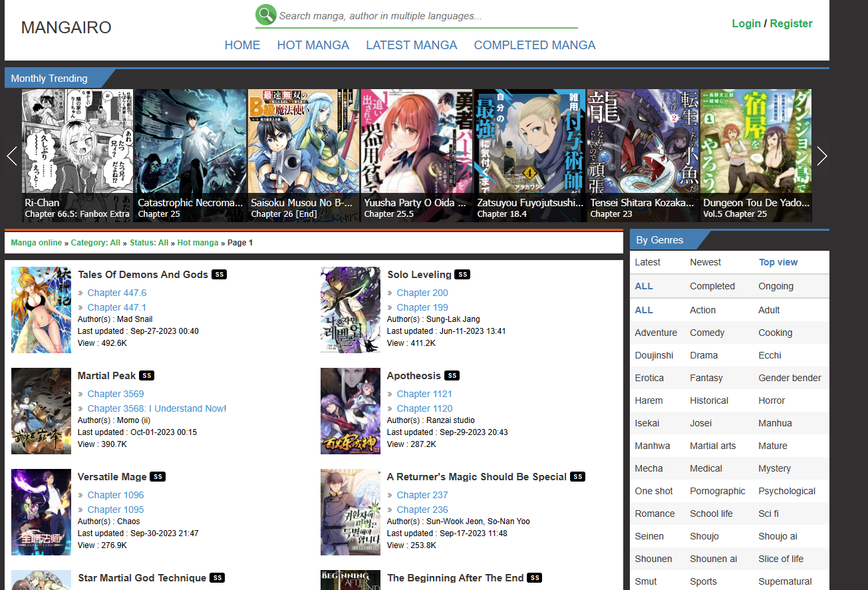
Task: Go to LATEST MANGA section
Action: [x=412, y=45]
